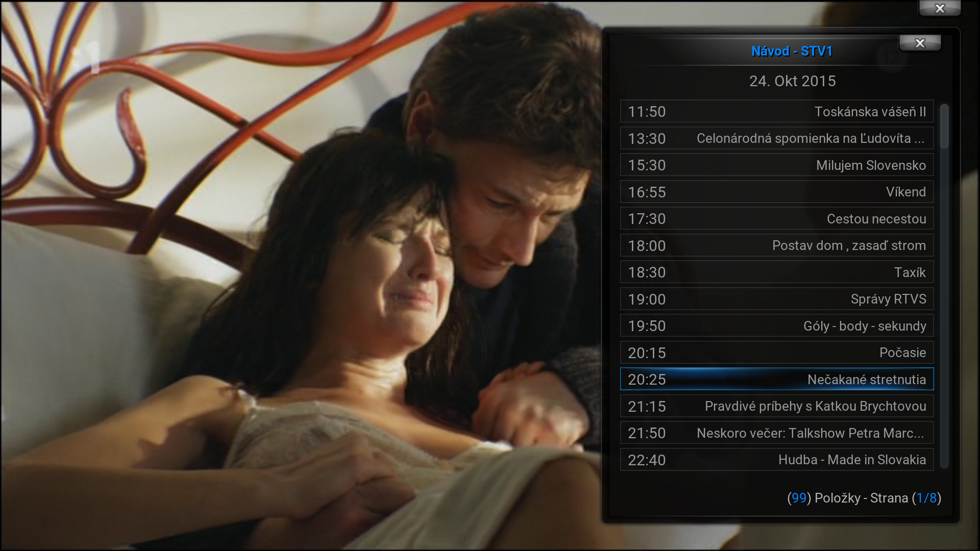
Task: Select 17:30 Cestou necestou entry
Action: coord(776,219)
